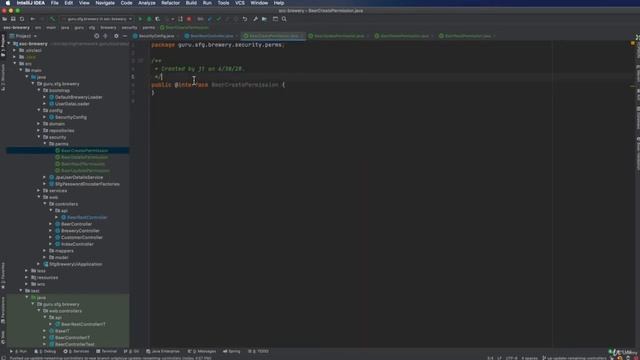Viewport: 640px width, 360px height.
Task: Click the VCS commit checkmark icon
Action: 218,19
